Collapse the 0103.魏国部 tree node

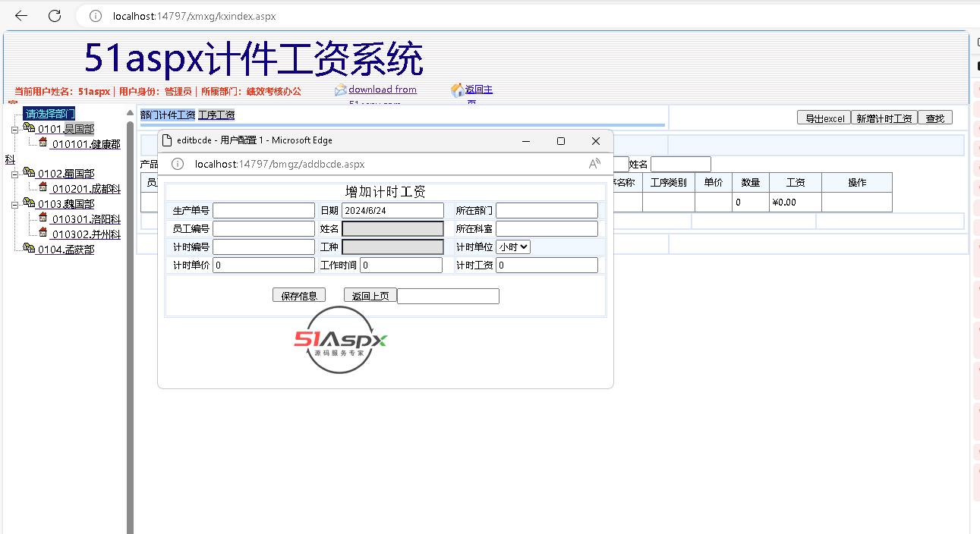(x=14, y=205)
